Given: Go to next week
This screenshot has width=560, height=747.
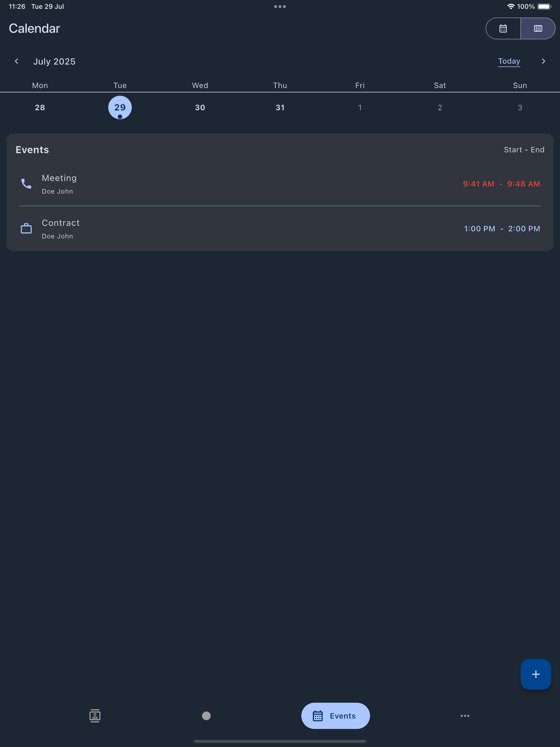Looking at the screenshot, I should 543,61.
